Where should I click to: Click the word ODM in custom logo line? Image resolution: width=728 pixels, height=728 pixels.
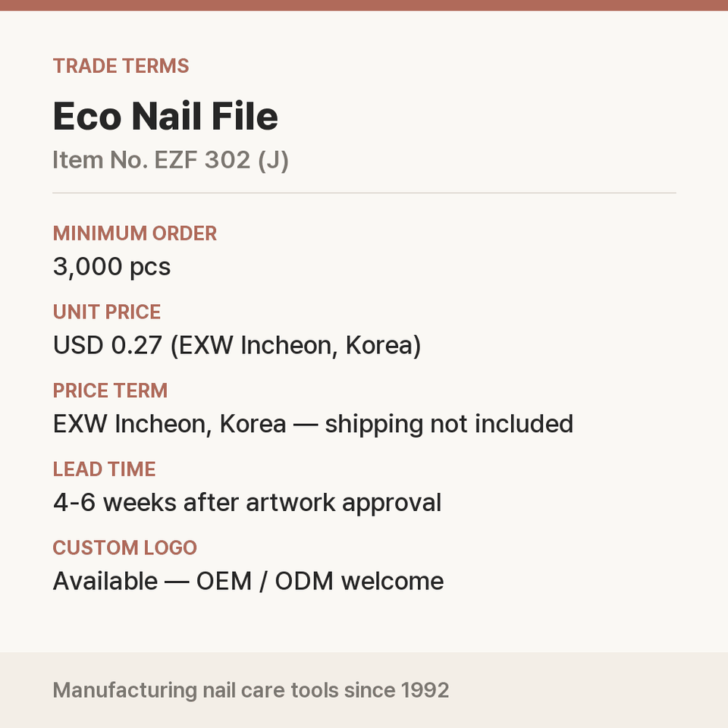coord(304,582)
